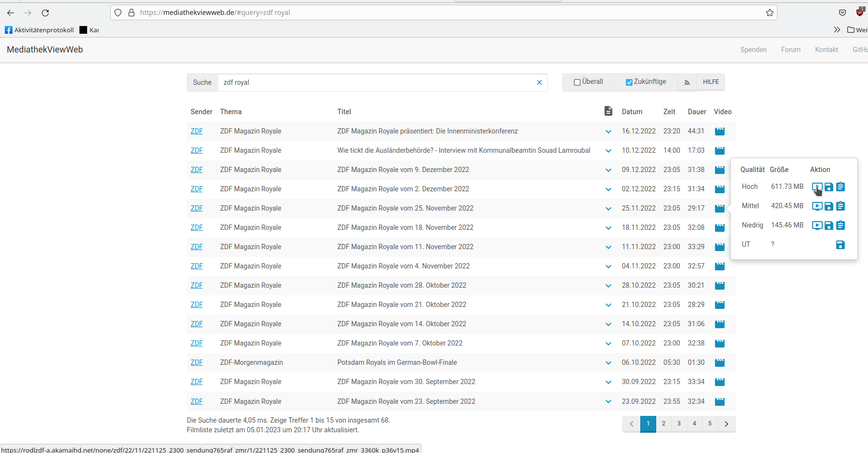Open video options for 14. Oktober 2022 episode
Image resolution: width=868 pixels, height=453 pixels.
coord(720,324)
